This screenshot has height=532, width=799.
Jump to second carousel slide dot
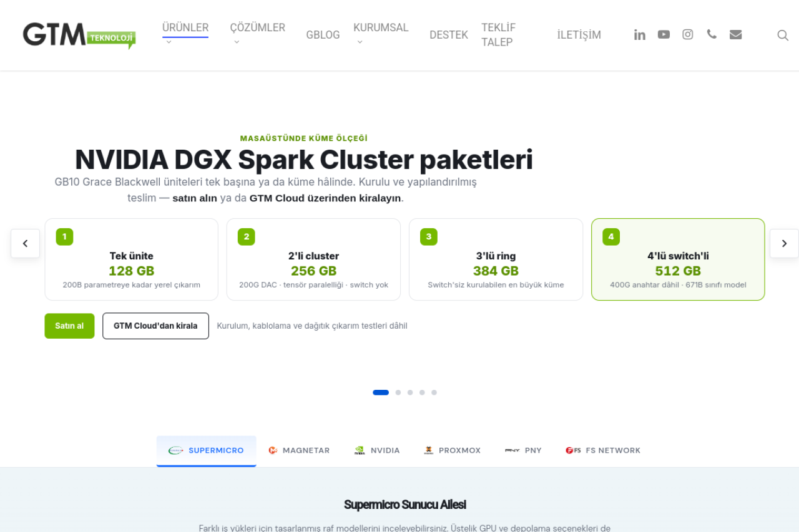point(398,392)
